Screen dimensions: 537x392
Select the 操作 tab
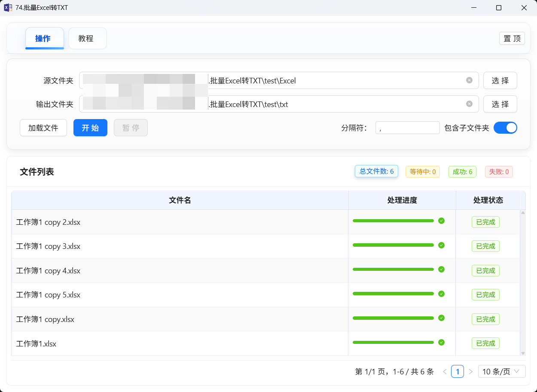pos(44,39)
